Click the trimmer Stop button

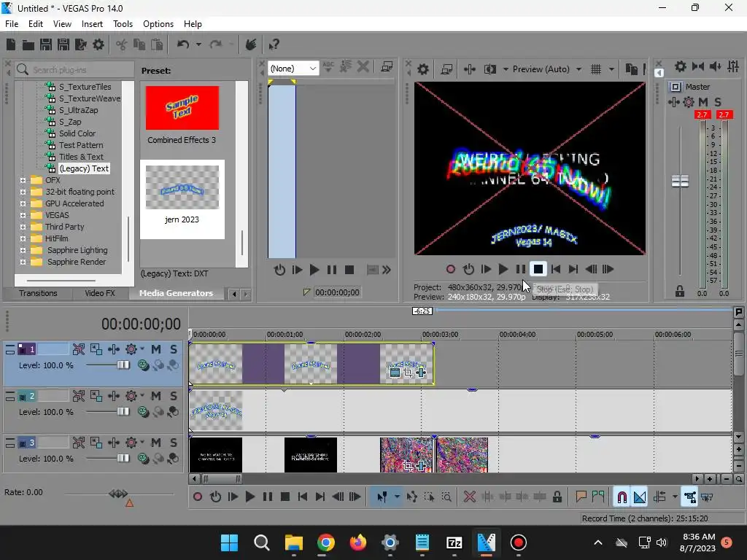click(x=349, y=270)
